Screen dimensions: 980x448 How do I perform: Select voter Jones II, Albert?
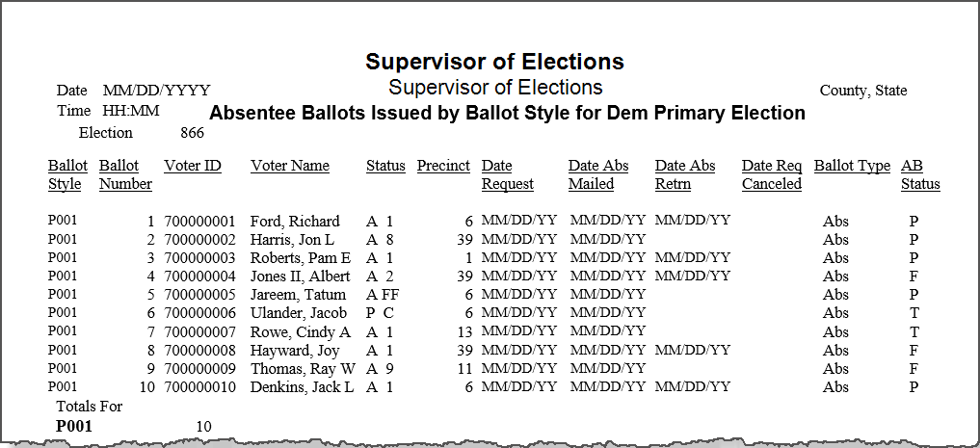point(300,277)
